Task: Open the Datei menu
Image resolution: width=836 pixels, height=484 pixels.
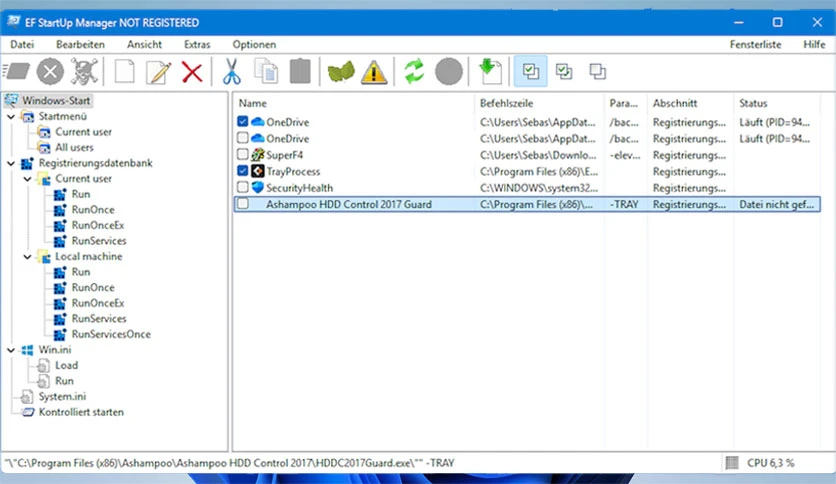Action: point(22,44)
